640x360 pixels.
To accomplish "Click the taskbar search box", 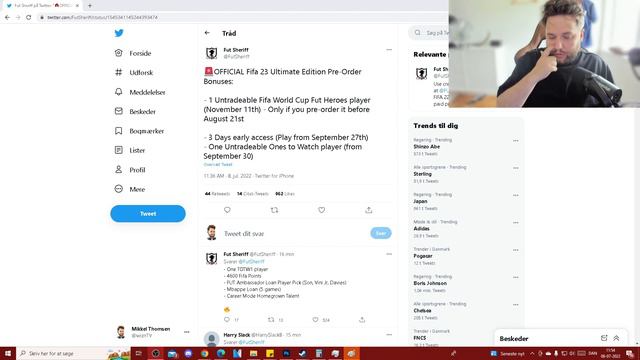I will (73, 353).
